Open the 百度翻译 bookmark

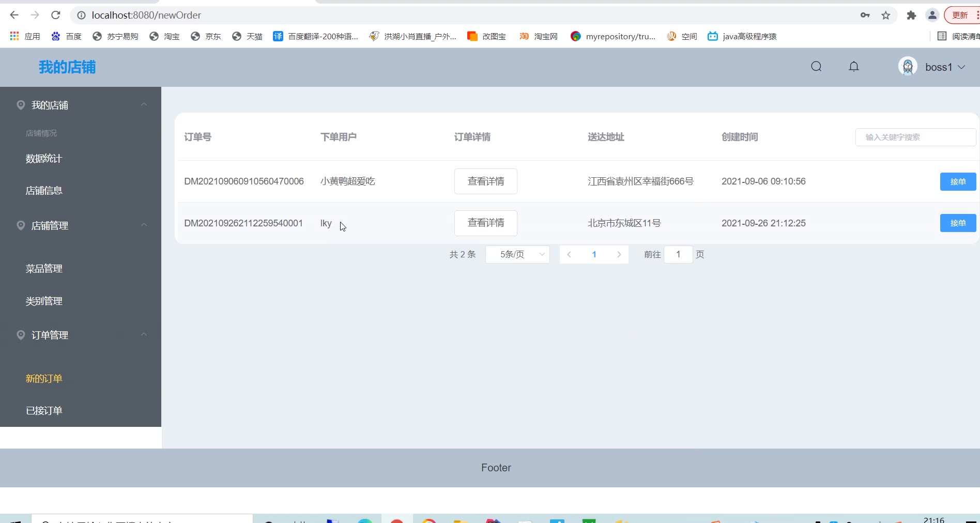point(316,36)
